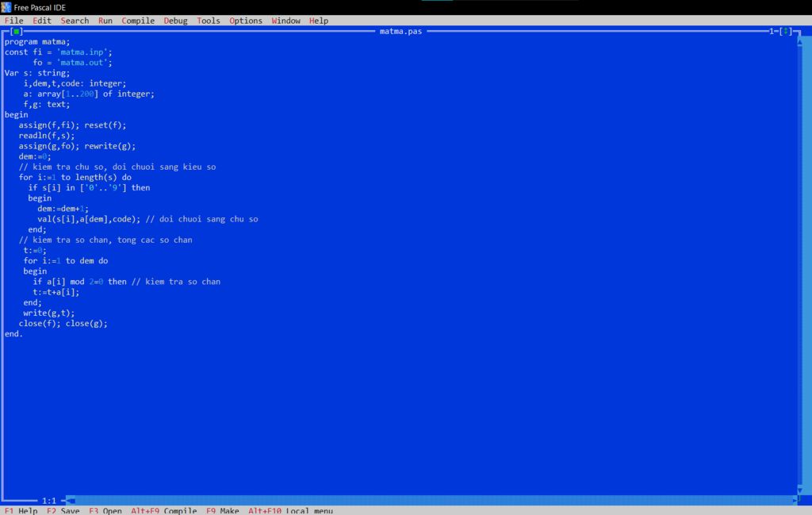Viewport: 812px width, 515px height.
Task: Click the array declaration line 'a: array[1..200]'
Action: click(89, 94)
